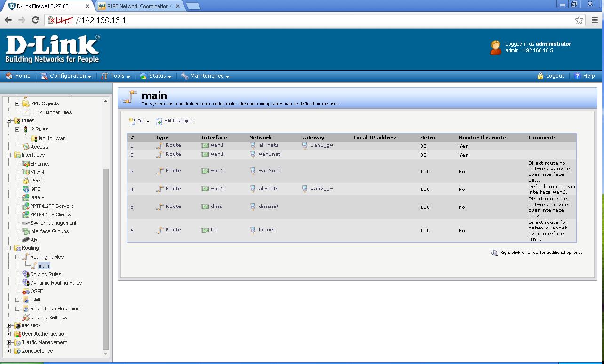Screen dimensions: 604x364
Task: Expand the ZoneDefense node
Action: pos(9,351)
